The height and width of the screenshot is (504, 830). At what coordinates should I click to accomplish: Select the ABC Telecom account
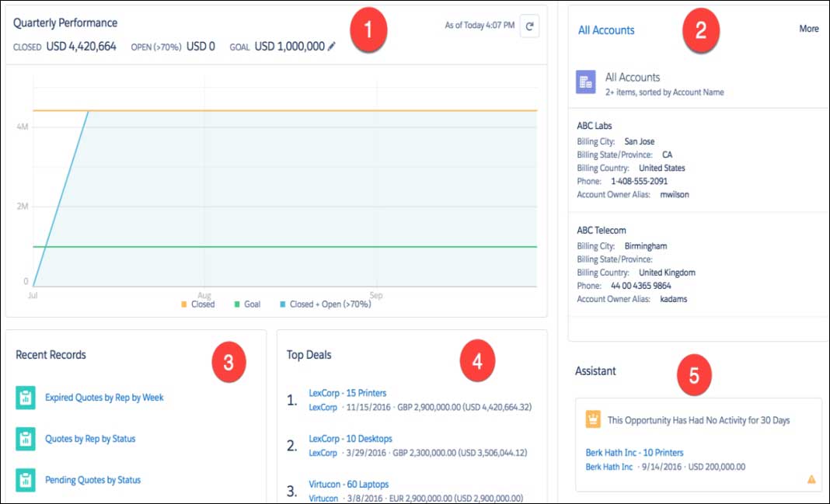pyautogui.click(x=602, y=231)
